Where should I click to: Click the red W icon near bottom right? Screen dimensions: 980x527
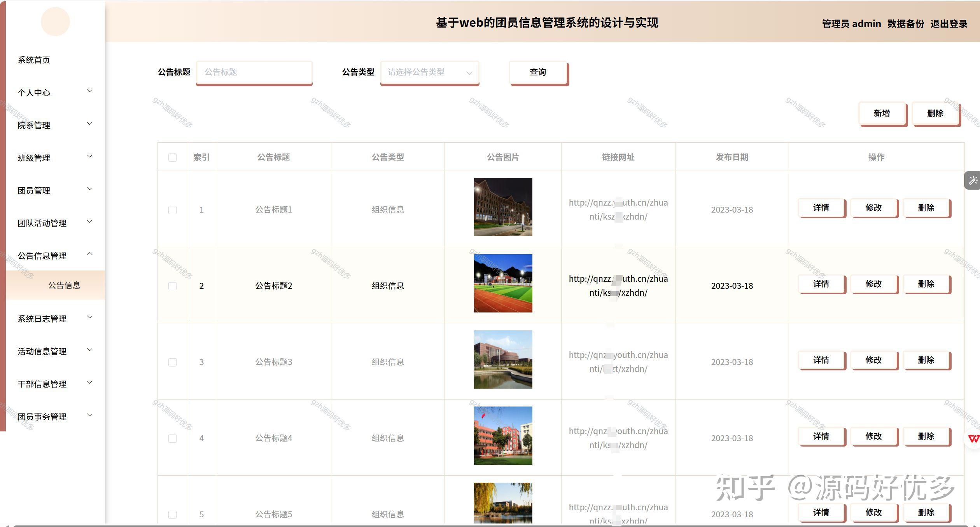[975, 438]
